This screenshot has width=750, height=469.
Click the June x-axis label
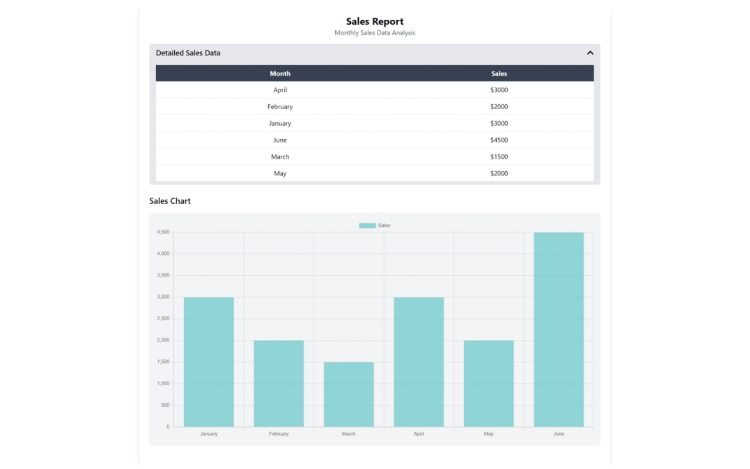(559, 434)
